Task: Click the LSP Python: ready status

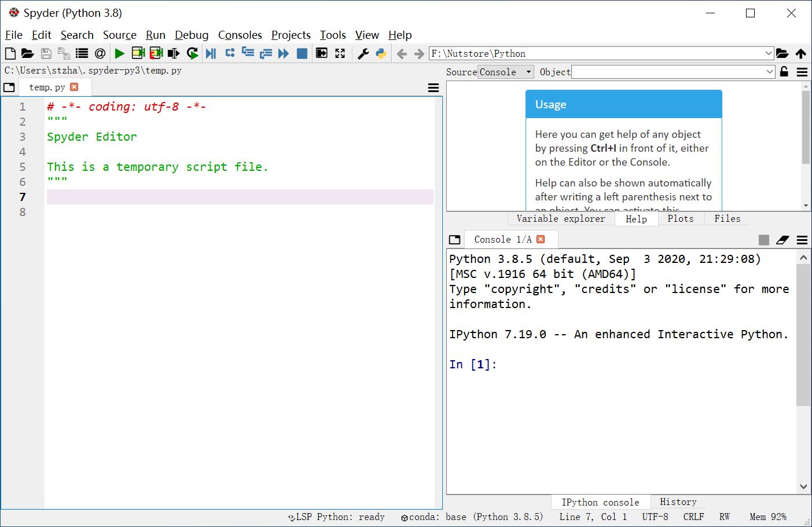Action: click(336, 517)
